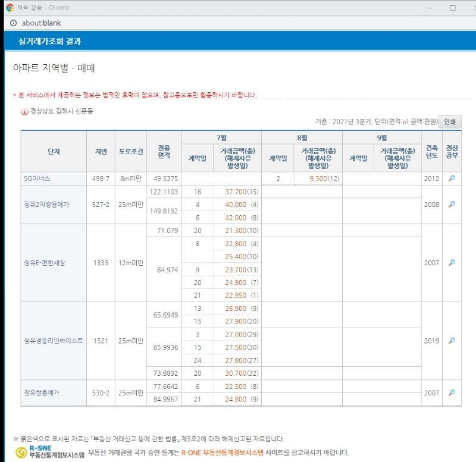Click the price 25,400(10)
Image resolution: width=476 pixels, height=462 pixels.
pos(242,257)
